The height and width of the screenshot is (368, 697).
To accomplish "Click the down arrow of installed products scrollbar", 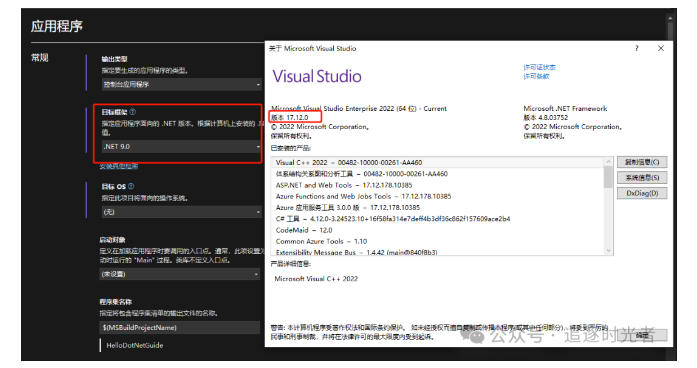I will (x=609, y=251).
